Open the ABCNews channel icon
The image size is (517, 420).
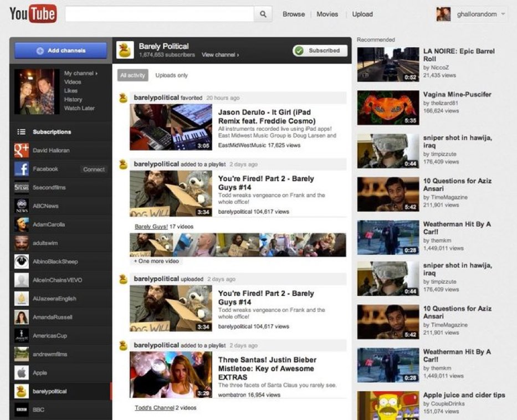point(22,206)
